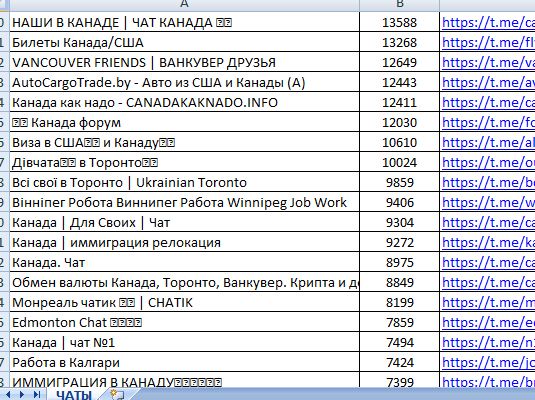535x400 pixels.
Task: Open t.me link in Монреаль чатик row
Action: pyautogui.click(x=488, y=302)
